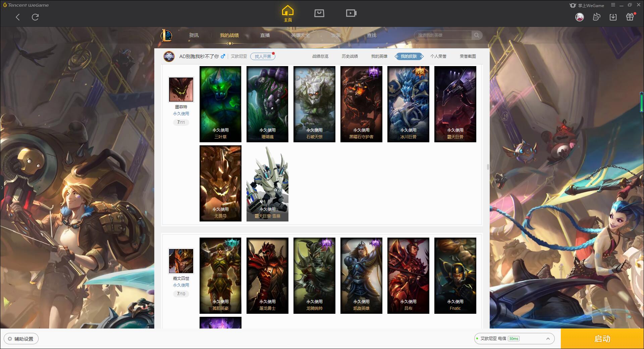The width and height of the screenshot is (644, 349).
Task: Expand the left side panel arrow
Action: pos(2,187)
